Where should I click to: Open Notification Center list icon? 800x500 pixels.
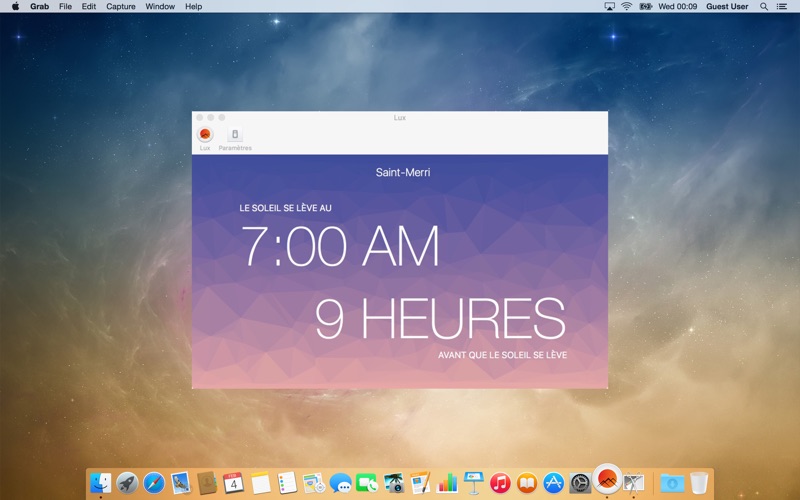(x=782, y=6)
